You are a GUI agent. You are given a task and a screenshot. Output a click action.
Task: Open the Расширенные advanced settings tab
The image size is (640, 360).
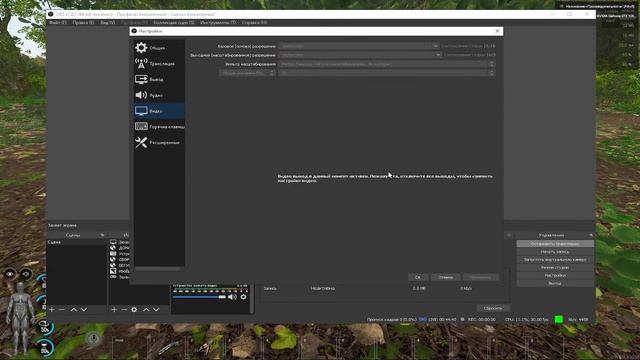click(159, 142)
